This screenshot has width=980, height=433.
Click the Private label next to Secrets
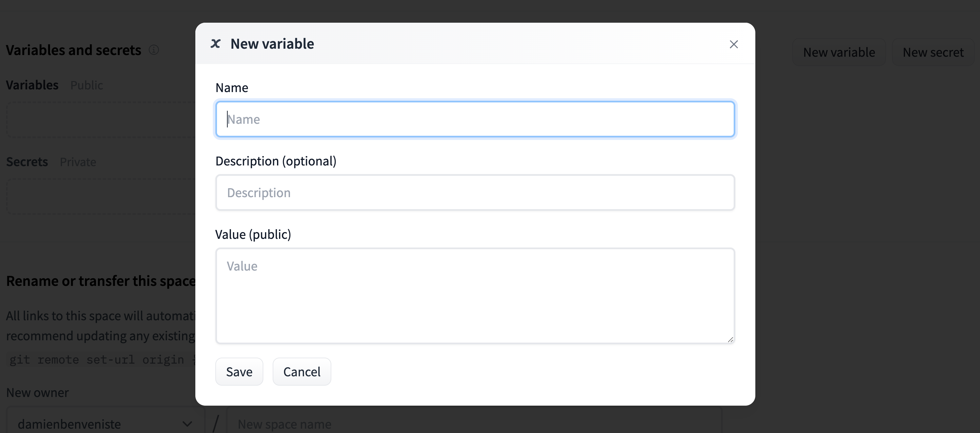tap(78, 161)
